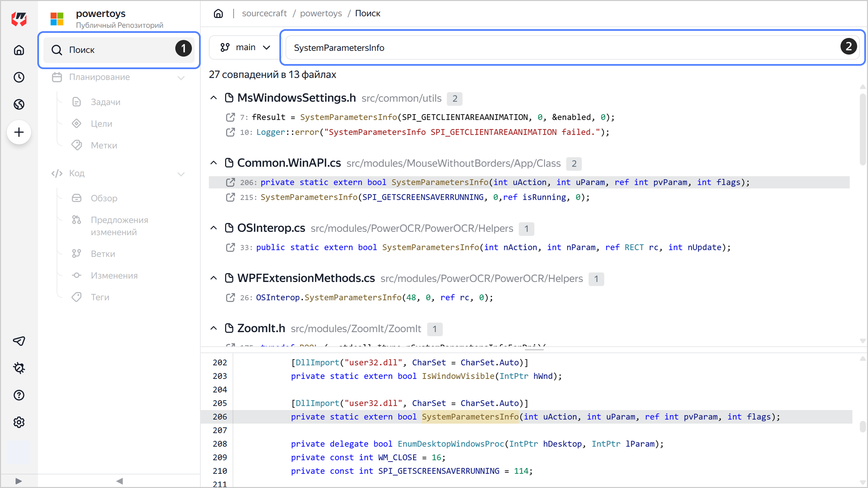The image size is (868, 488).
Task: Open settings with the gear icon
Action: pos(19,422)
